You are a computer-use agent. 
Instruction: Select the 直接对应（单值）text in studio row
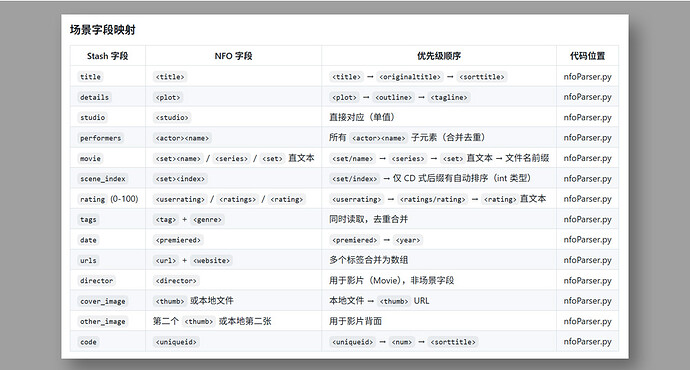coord(362,117)
